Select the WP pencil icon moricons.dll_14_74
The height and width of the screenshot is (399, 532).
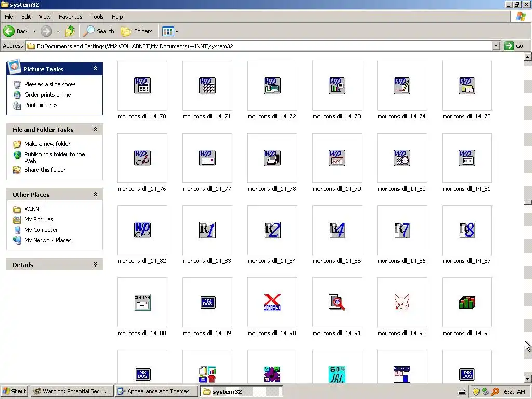[x=402, y=86]
